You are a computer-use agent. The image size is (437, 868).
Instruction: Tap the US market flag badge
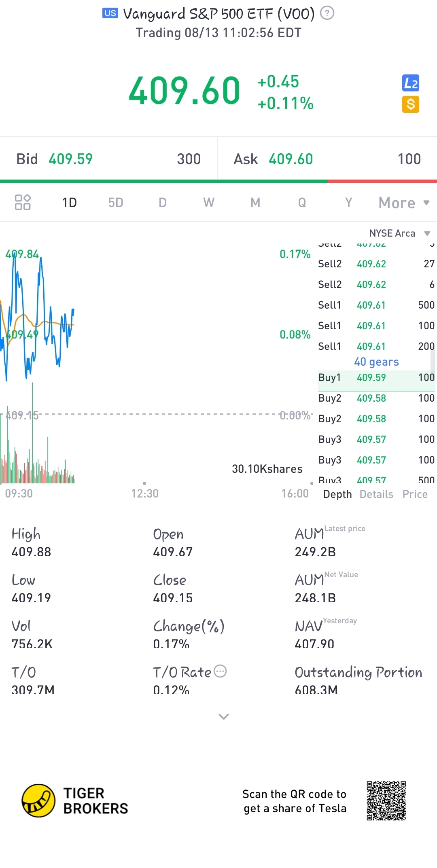[110, 13]
